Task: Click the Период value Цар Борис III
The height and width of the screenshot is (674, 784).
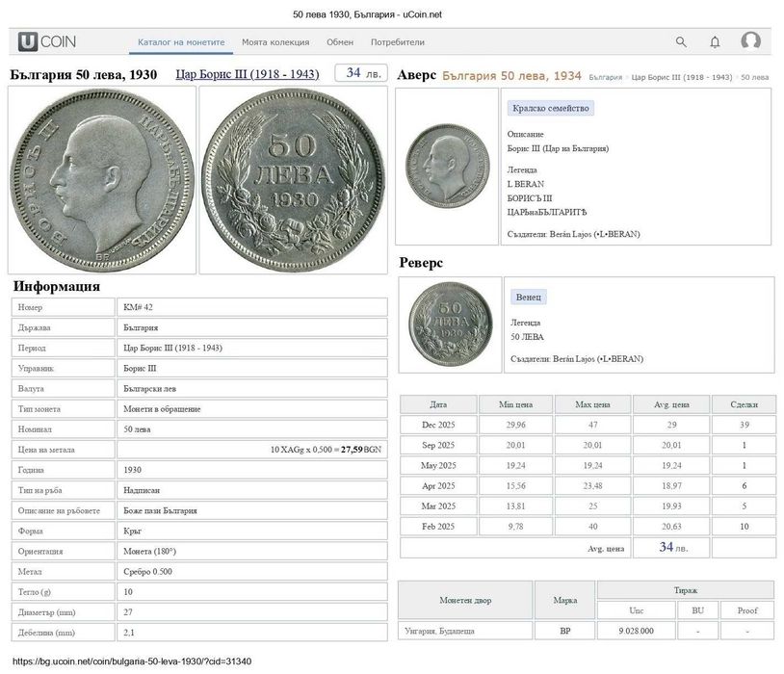Action: pyautogui.click(x=172, y=348)
